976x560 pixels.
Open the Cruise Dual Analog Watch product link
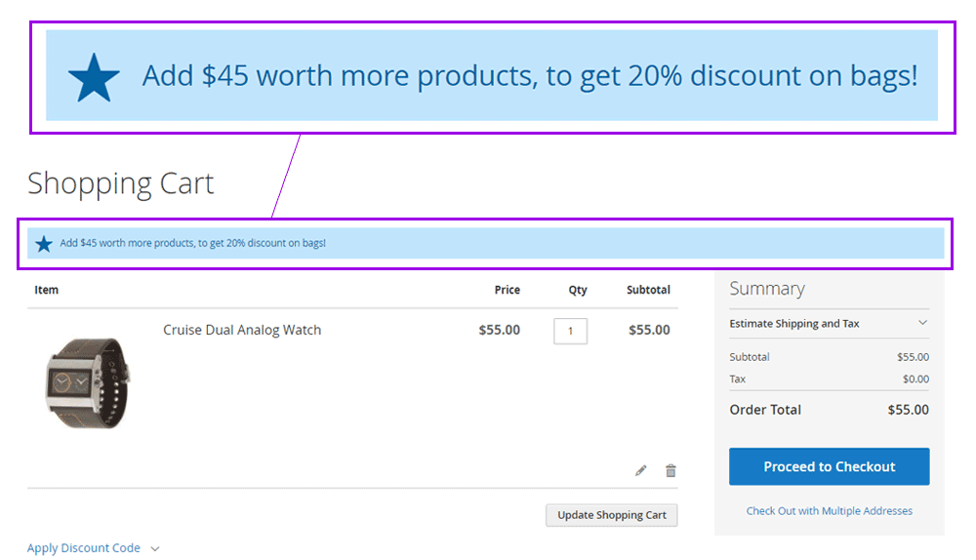pyautogui.click(x=242, y=330)
